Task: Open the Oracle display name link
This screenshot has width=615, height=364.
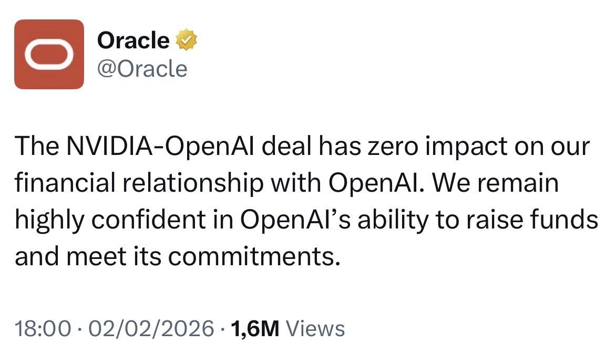Action: [133, 40]
